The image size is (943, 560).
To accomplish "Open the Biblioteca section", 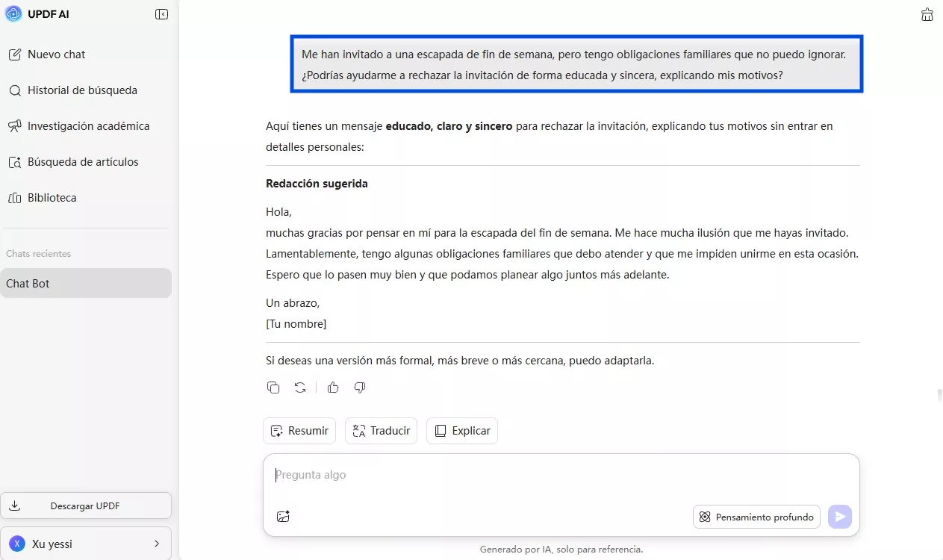I will click(x=52, y=198).
